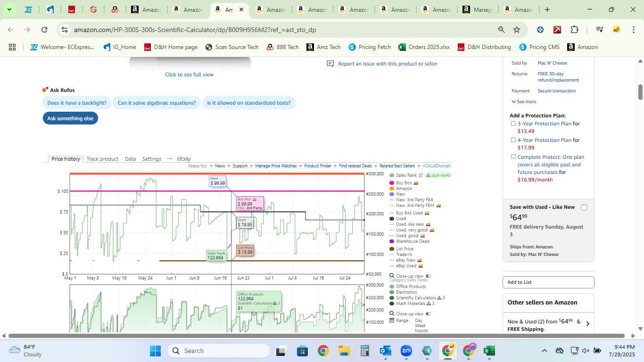
Task: Switch to the Track product tab
Action: pyautogui.click(x=102, y=159)
